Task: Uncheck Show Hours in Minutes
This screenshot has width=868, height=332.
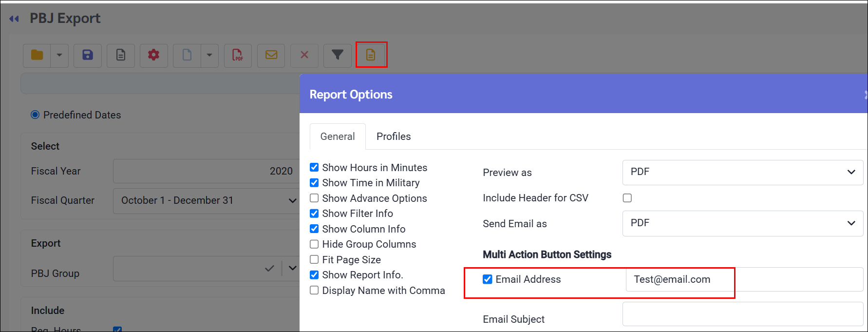Action: click(314, 167)
